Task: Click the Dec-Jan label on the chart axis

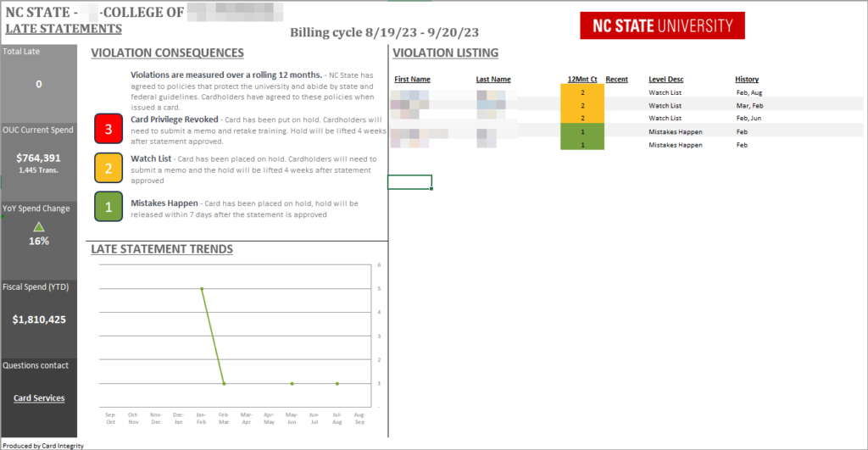Action: tap(178, 418)
